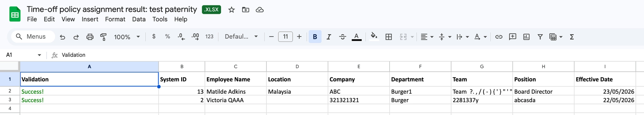Click the merge cells icon

pyautogui.click(x=403, y=37)
